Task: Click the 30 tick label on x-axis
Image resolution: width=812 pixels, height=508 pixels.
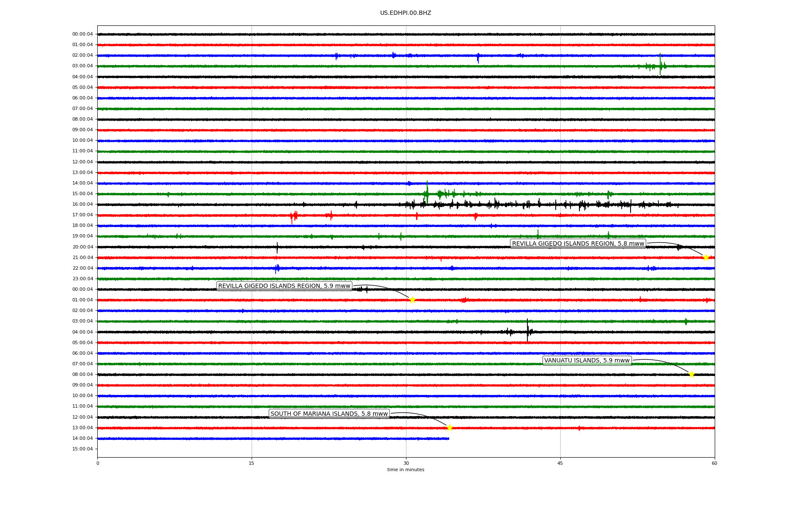Action: 406,463
